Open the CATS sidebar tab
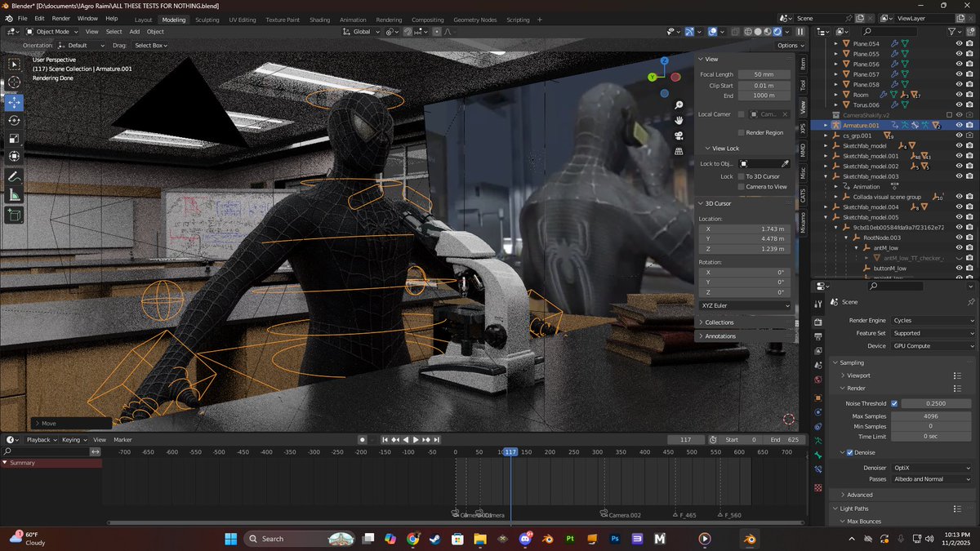Viewport: 980px width, 551px height. [x=803, y=194]
